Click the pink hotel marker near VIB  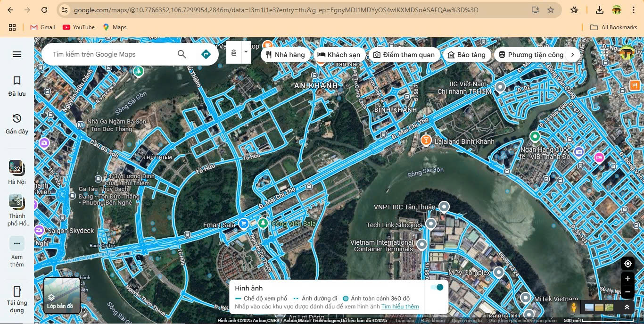coord(599,158)
